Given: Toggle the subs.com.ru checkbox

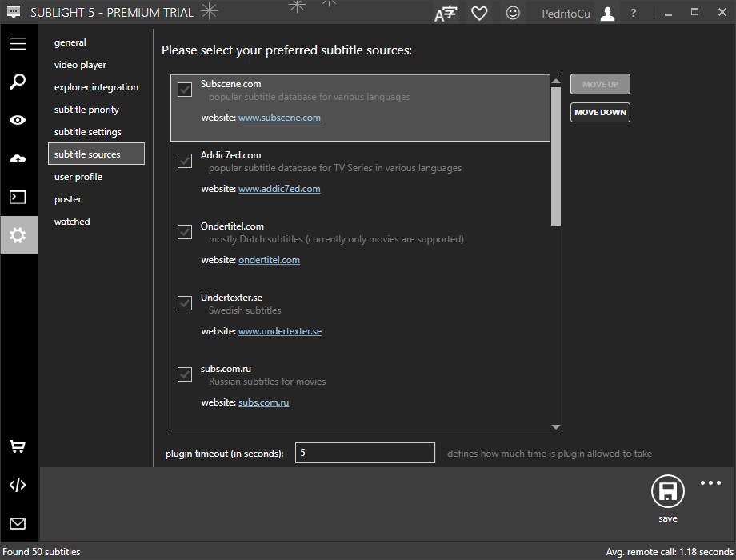Looking at the screenshot, I should (x=185, y=374).
